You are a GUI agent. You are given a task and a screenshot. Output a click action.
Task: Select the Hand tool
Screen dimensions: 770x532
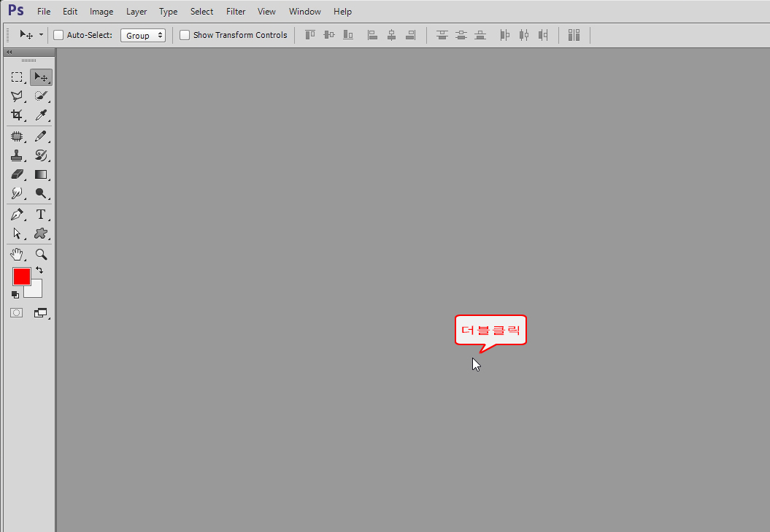click(18, 255)
